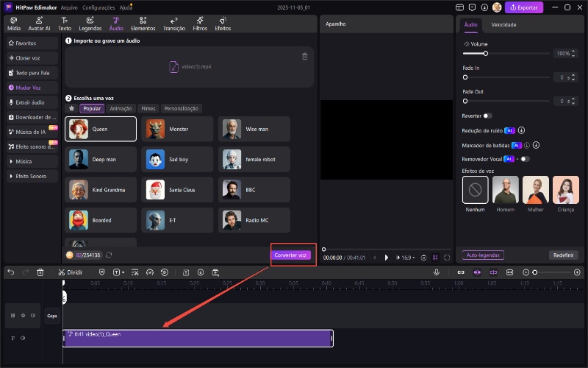Select the Filtros icon in top toolbar
Screen dimensions: 588x368
(200, 23)
